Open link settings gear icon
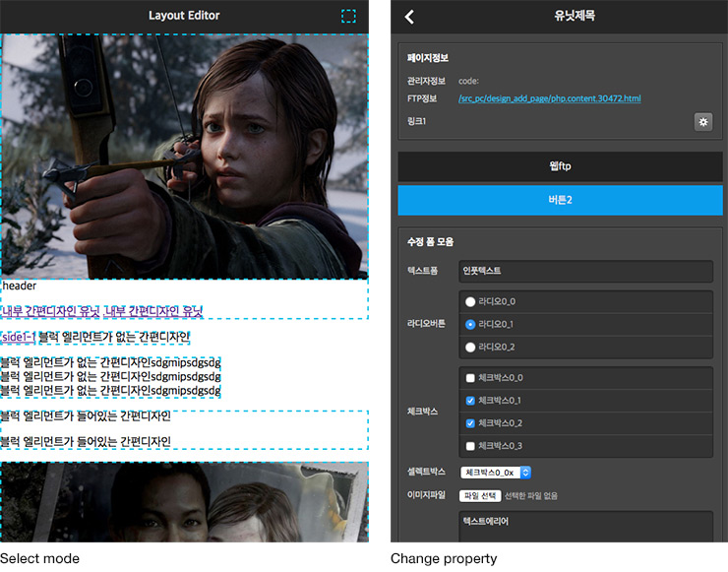This screenshot has height=572, width=728. (703, 122)
